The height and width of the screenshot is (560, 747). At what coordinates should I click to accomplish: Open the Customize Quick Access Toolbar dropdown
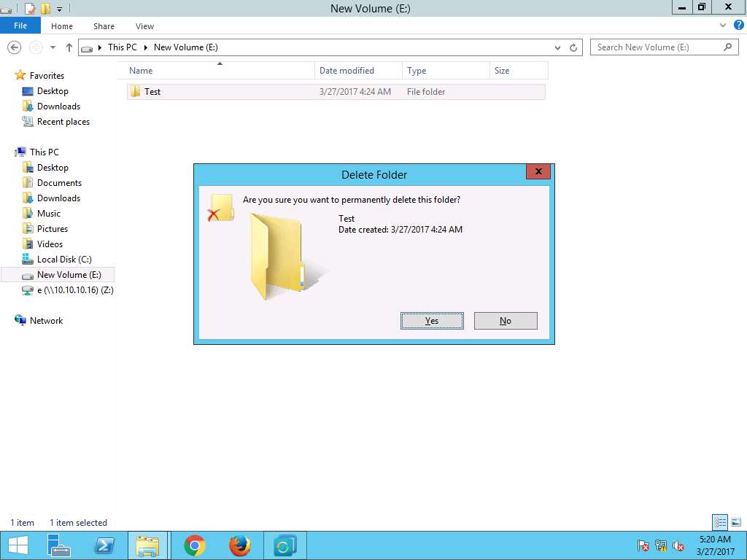click(60, 9)
